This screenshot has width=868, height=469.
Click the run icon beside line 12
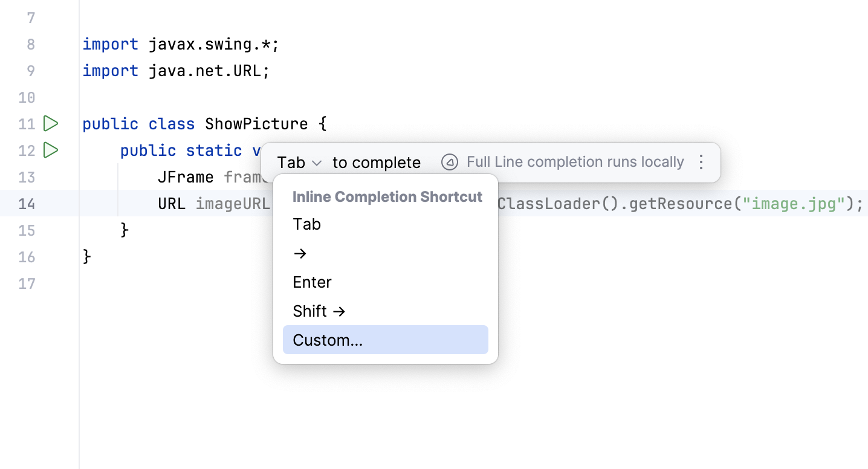coord(51,150)
